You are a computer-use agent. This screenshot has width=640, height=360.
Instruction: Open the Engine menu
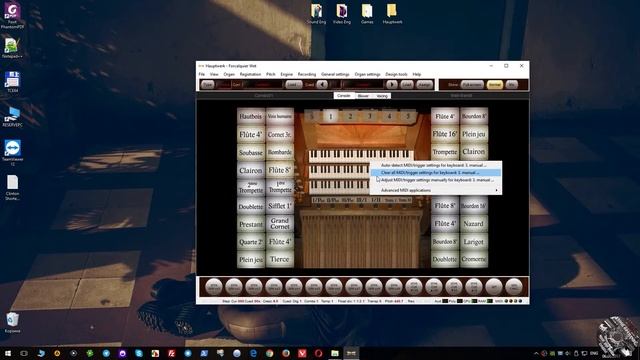tap(287, 74)
